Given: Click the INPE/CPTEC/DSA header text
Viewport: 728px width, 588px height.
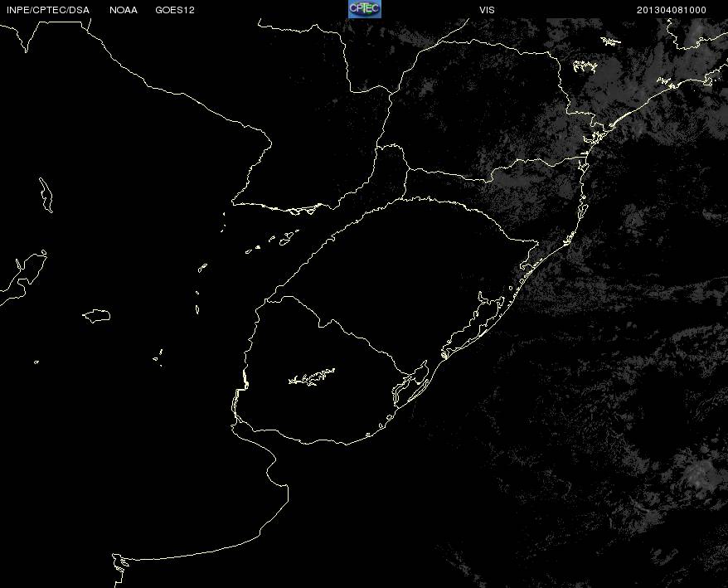Looking at the screenshot, I should click(48, 10).
